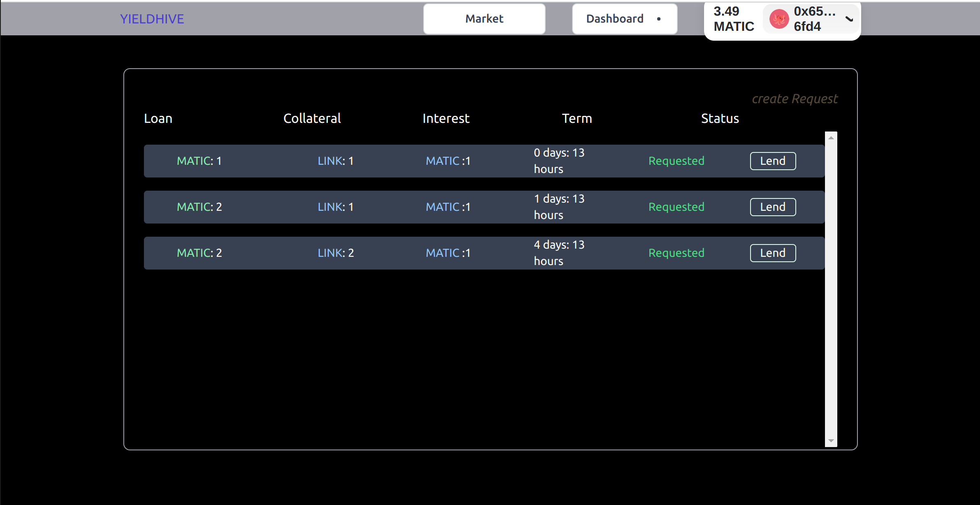
Task: Click Requested status in the second row
Action: [x=676, y=207]
